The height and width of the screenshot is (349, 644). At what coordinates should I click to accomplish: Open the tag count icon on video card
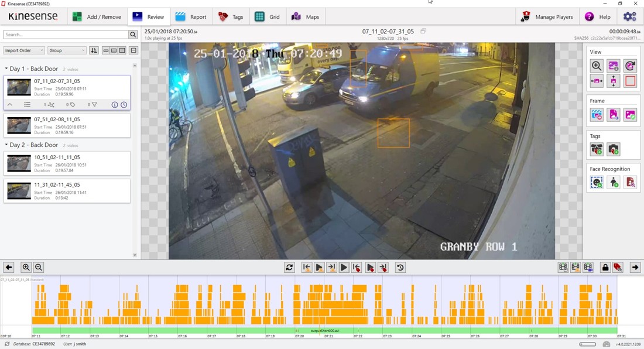[71, 105]
